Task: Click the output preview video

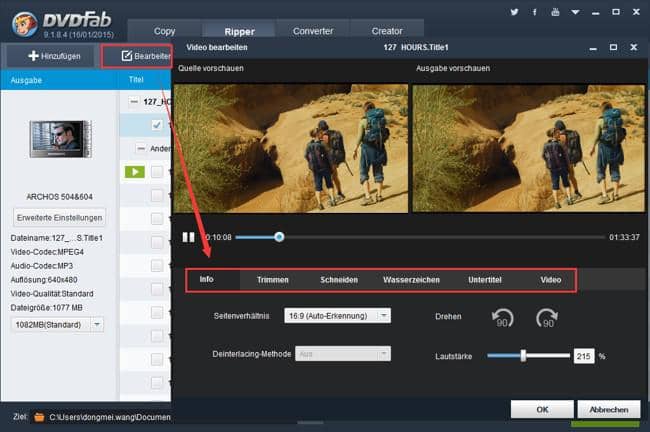Action: pyautogui.click(x=529, y=148)
